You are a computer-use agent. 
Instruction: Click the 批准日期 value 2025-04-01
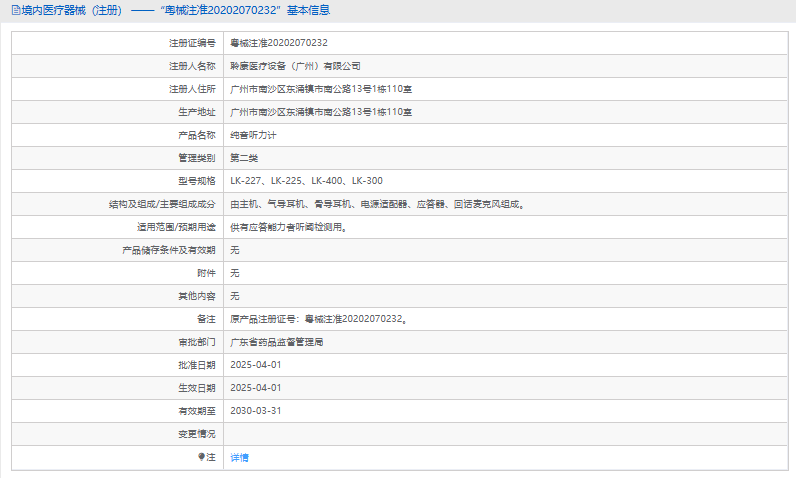click(255, 365)
